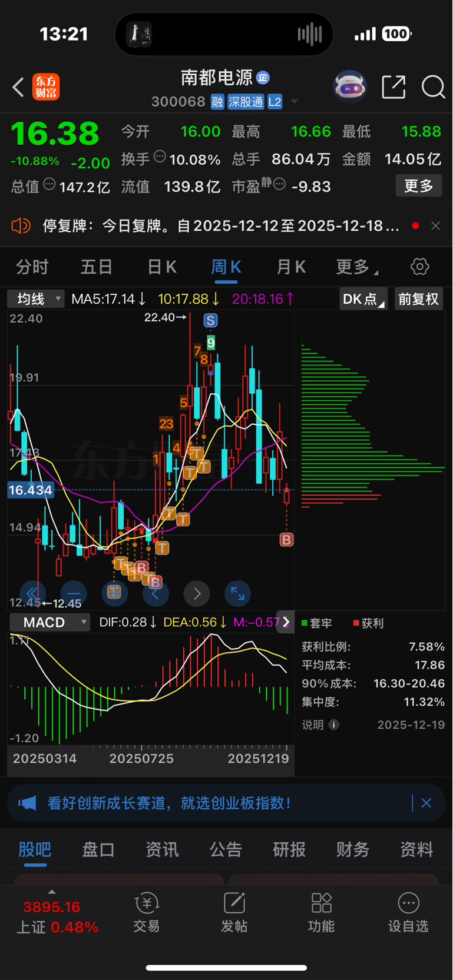The width and height of the screenshot is (453, 980).
Task: Expand the index ticker arrow above 3895.16
Action: [52, 892]
